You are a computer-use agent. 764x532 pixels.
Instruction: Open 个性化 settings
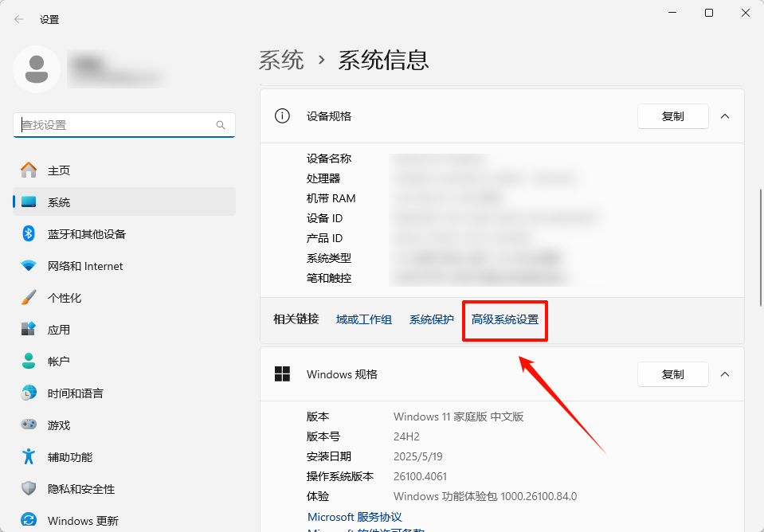coord(124,297)
